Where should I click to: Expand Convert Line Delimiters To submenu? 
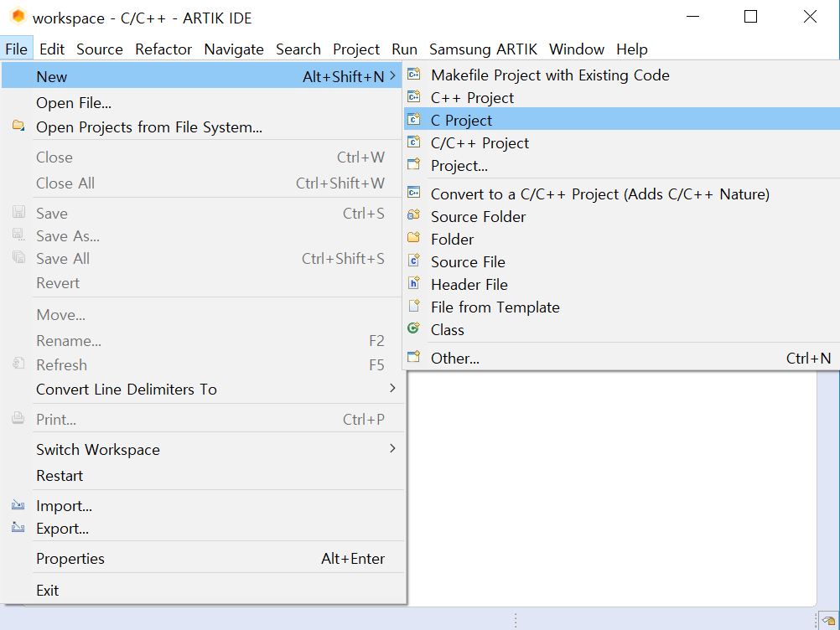pos(392,388)
